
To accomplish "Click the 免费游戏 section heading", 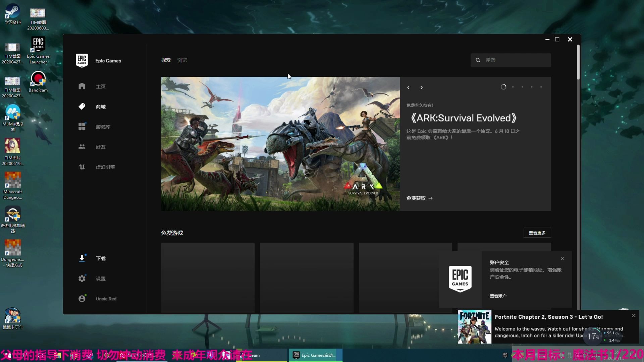I will coord(172,233).
